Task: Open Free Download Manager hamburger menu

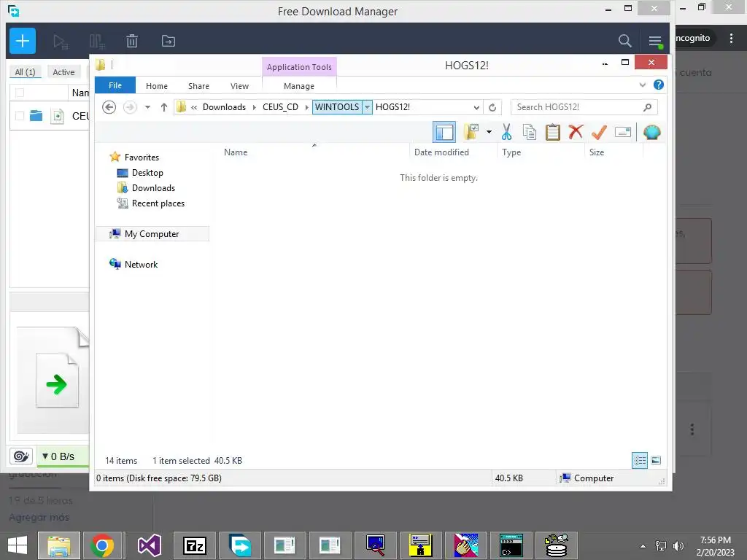Action: [x=655, y=42]
